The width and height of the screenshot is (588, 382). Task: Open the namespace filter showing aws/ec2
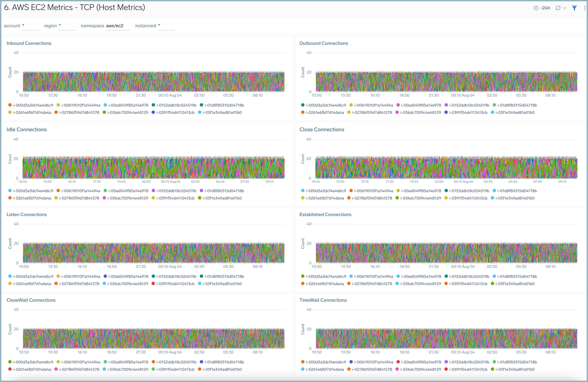click(x=118, y=25)
